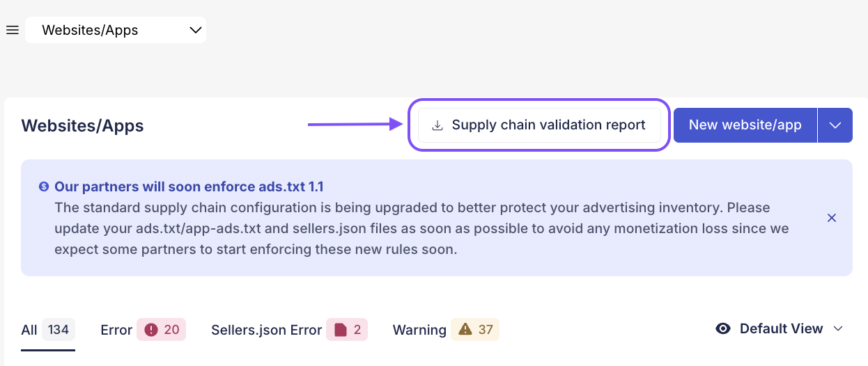Expand the Default View chevron
868x366 pixels.
click(x=838, y=328)
